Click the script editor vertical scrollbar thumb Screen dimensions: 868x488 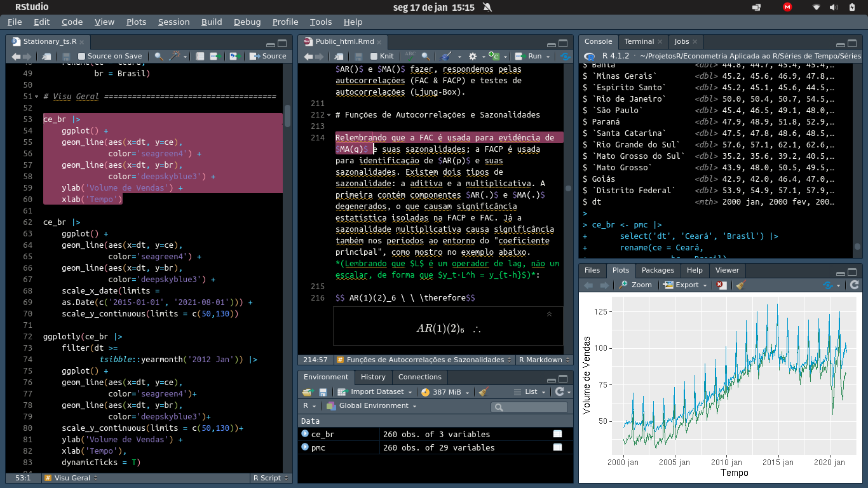(x=287, y=116)
